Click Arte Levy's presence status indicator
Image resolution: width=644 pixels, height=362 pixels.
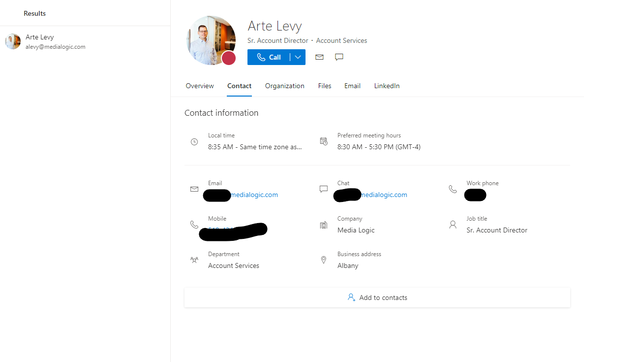pos(228,58)
